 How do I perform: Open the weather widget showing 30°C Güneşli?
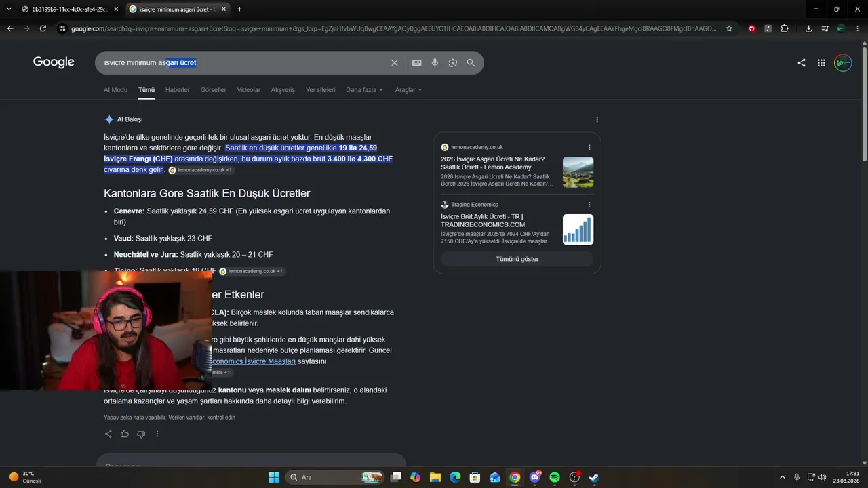(x=26, y=477)
